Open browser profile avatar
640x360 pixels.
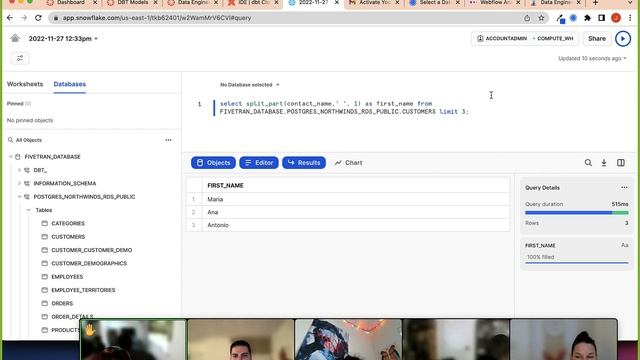point(616,18)
